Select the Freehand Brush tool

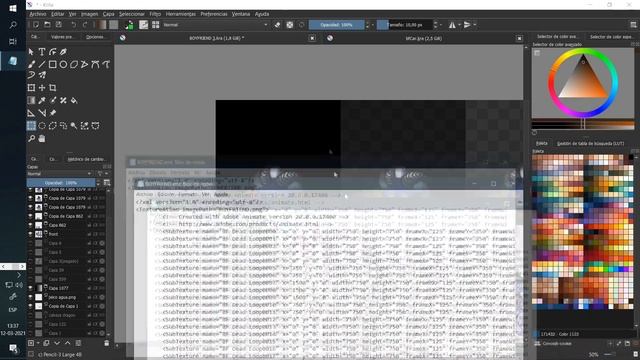[x=31, y=64]
